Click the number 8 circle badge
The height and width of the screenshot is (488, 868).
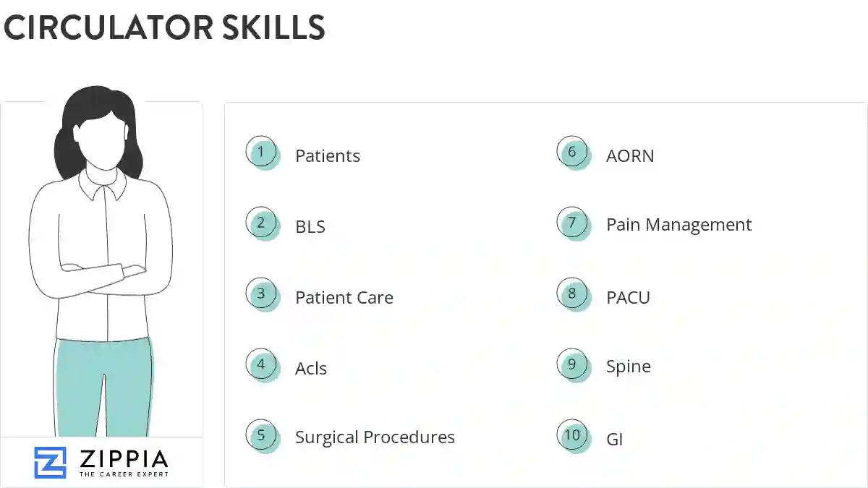tap(572, 294)
